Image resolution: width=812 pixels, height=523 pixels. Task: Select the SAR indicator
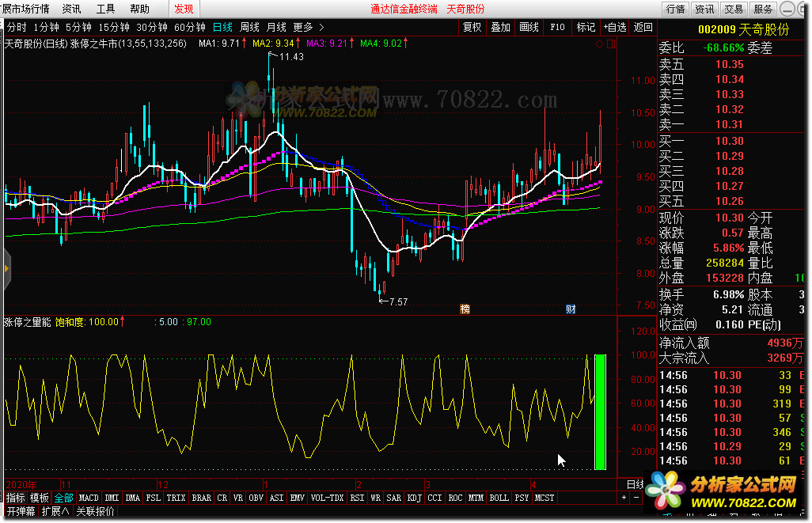(393, 498)
